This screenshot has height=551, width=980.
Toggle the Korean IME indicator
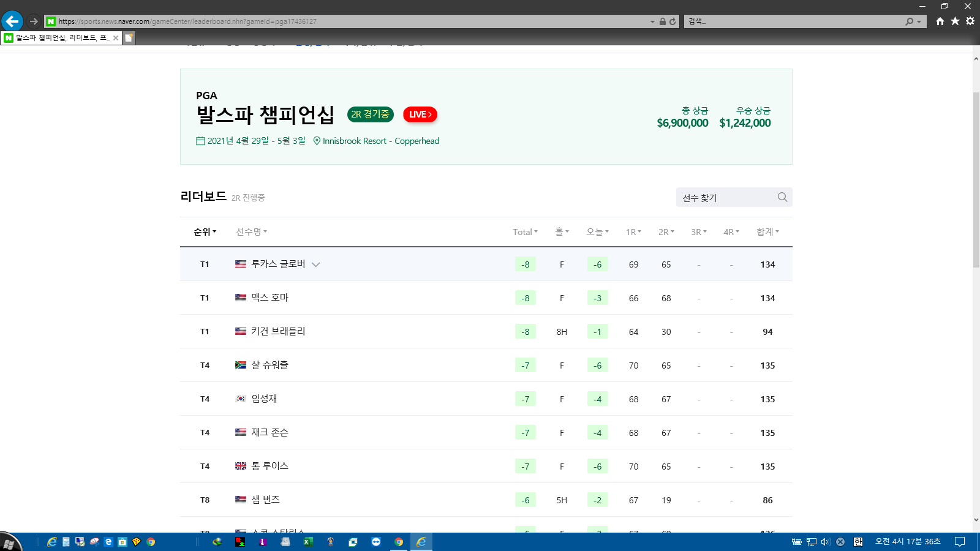pyautogui.click(x=858, y=542)
